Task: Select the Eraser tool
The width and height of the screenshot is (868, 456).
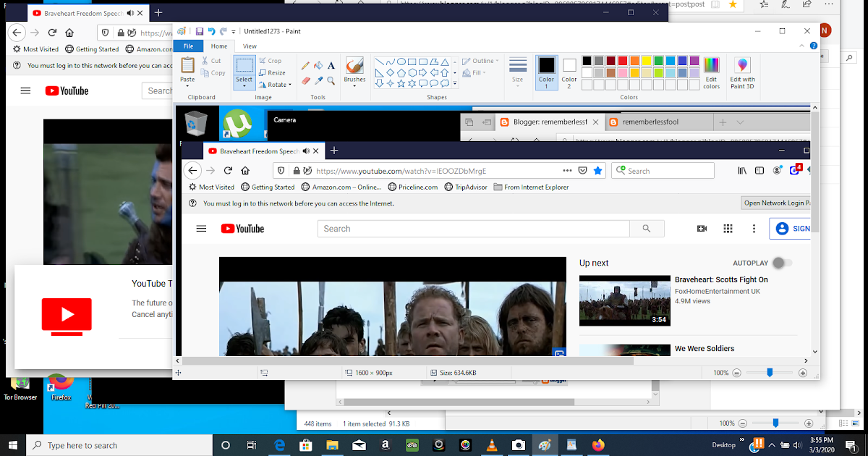Action: (305, 80)
